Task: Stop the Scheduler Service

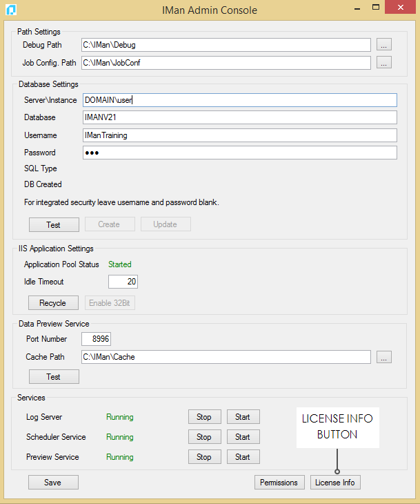Action: (204, 437)
